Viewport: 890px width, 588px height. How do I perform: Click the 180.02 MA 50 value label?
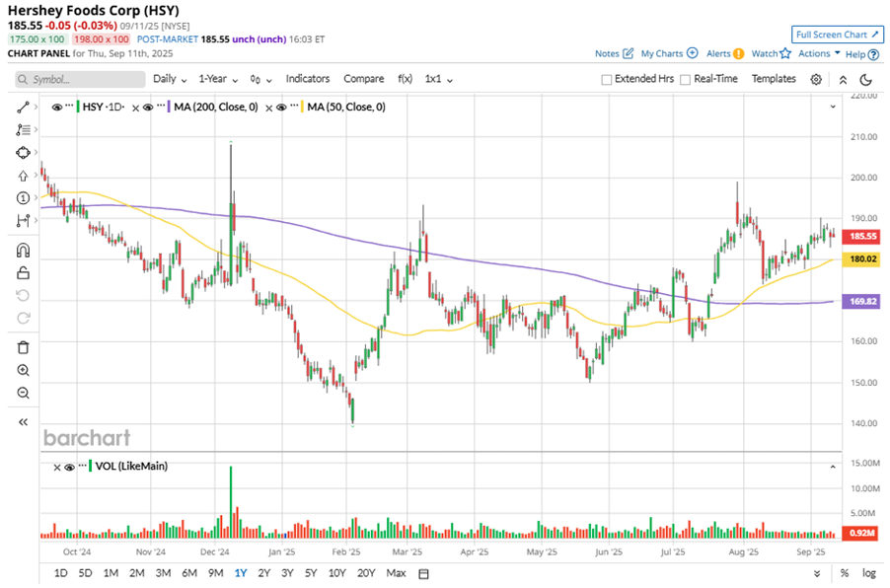click(x=861, y=259)
